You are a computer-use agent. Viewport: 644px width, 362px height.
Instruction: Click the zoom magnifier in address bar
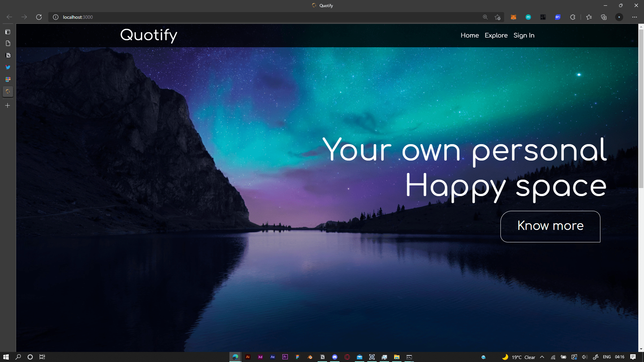(485, 17)
